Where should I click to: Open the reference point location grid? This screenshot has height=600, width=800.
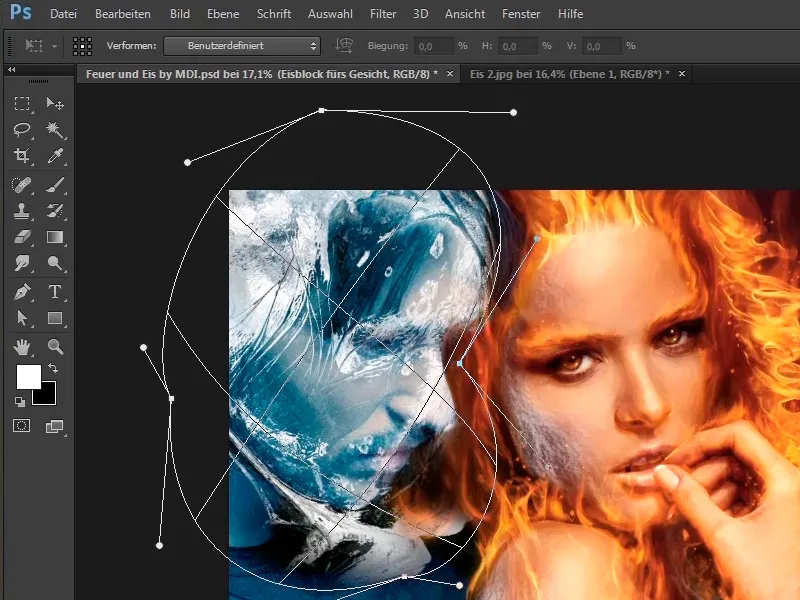coord(82,46)
